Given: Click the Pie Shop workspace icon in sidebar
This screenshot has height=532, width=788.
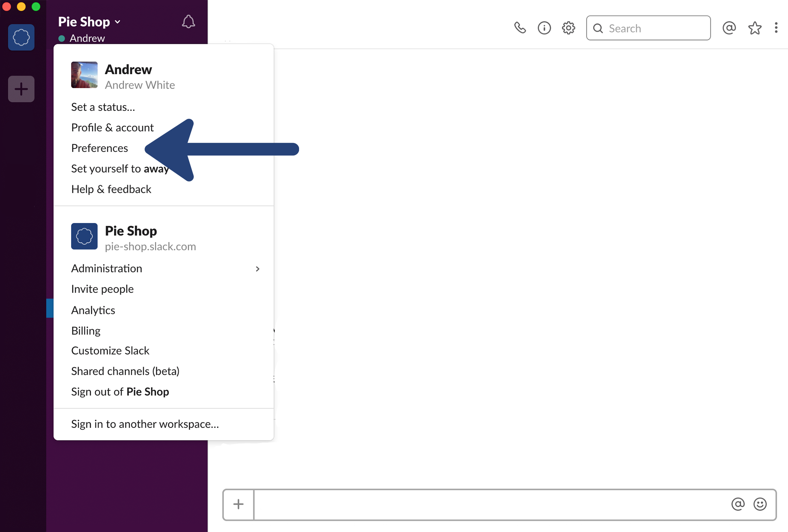Looking at the screenshot, I should 21,37.
